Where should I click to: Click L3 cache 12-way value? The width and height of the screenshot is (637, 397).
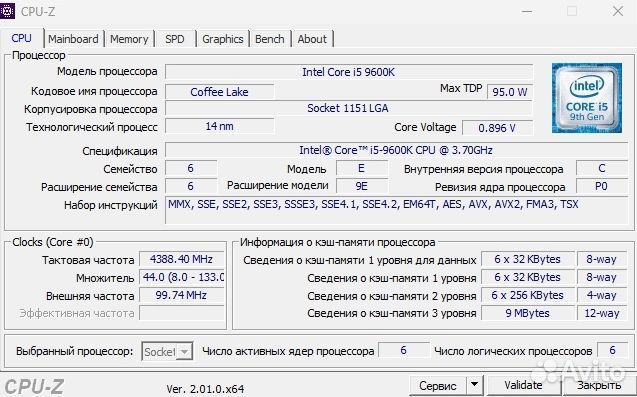coord(602,313)
